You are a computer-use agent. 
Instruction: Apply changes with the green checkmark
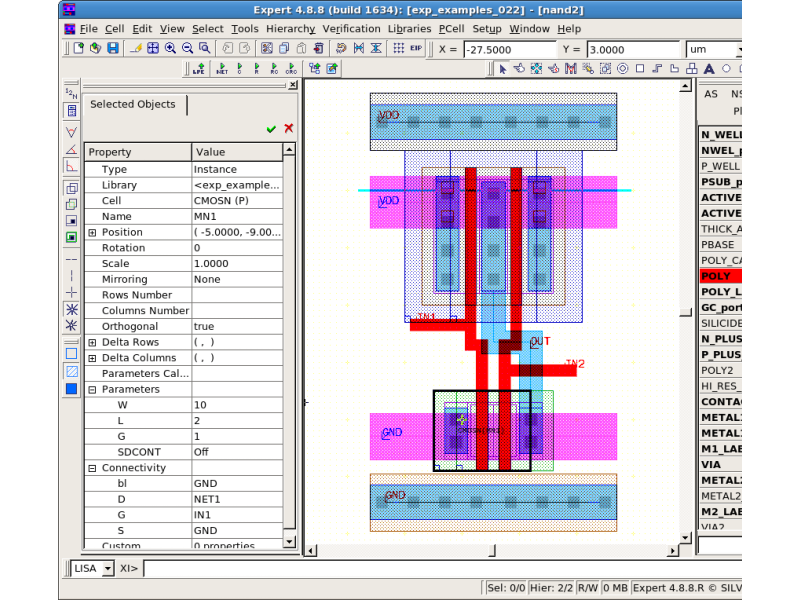point(271,129)
